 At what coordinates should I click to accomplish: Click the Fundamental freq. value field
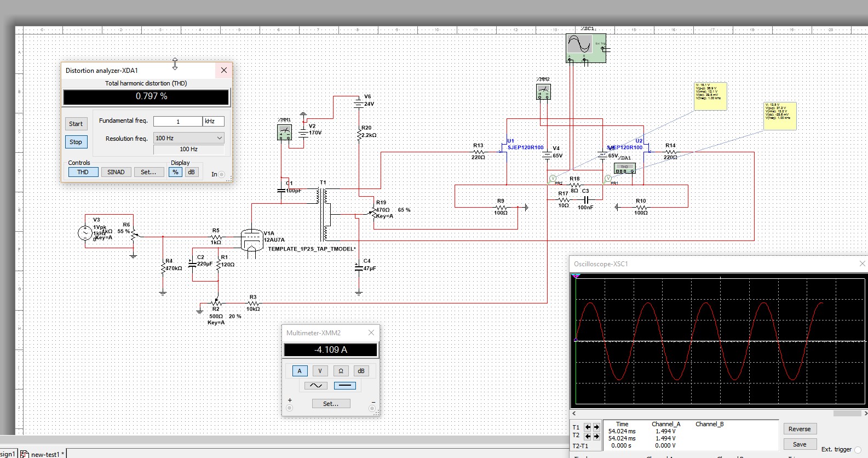178,121
